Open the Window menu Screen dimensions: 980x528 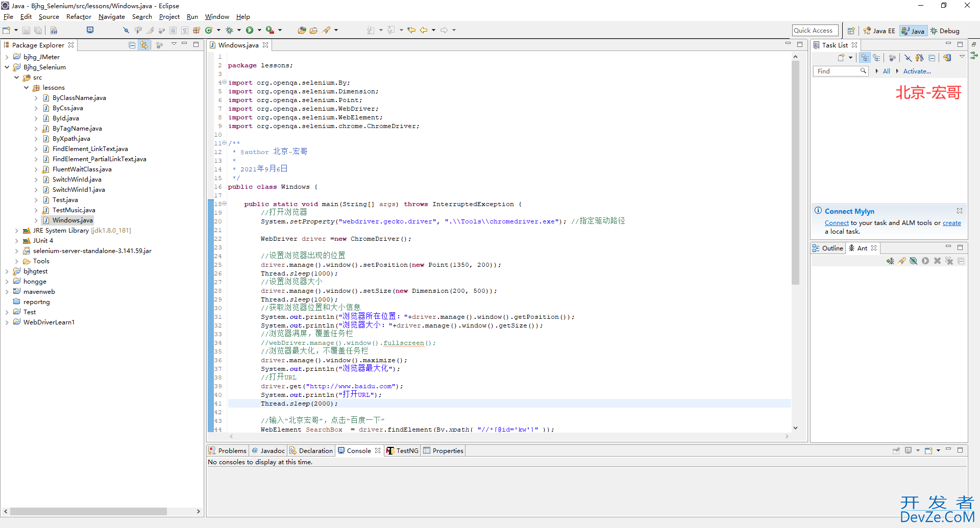tap(217, 17)
